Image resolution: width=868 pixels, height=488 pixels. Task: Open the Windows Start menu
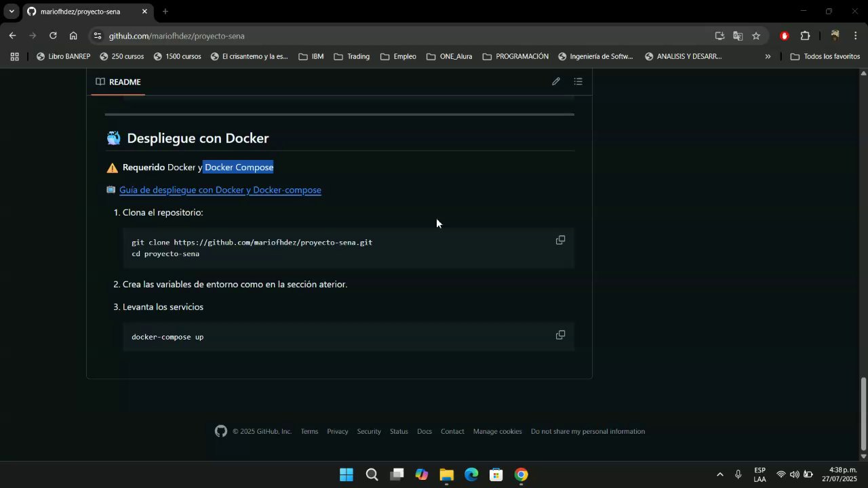(347, 474)
